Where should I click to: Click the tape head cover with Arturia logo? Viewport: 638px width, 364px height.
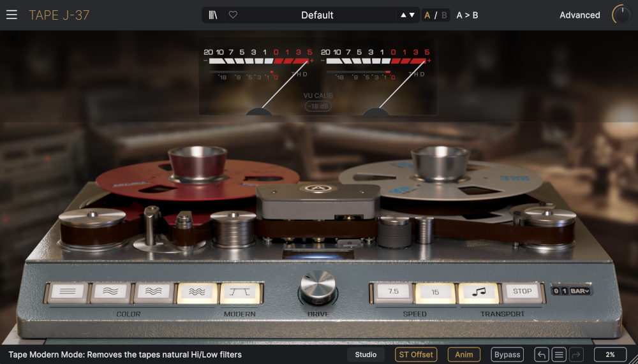[318, 201]
